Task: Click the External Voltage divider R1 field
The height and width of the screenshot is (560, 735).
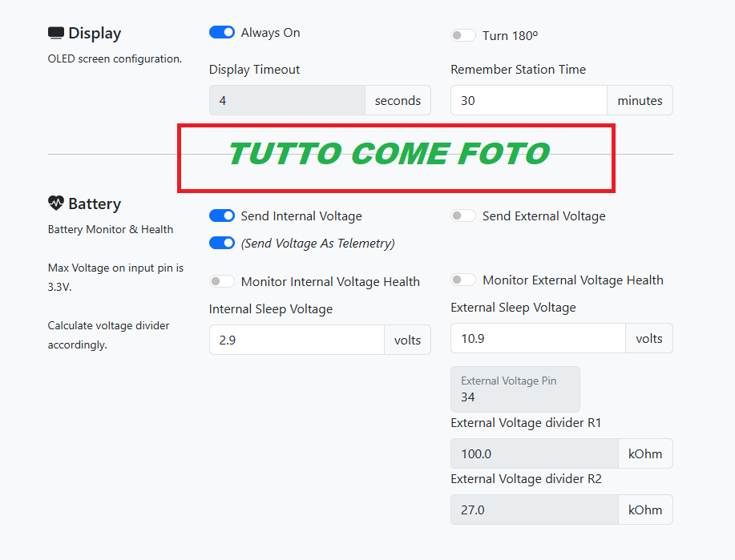Action: [x=534, y=453]
